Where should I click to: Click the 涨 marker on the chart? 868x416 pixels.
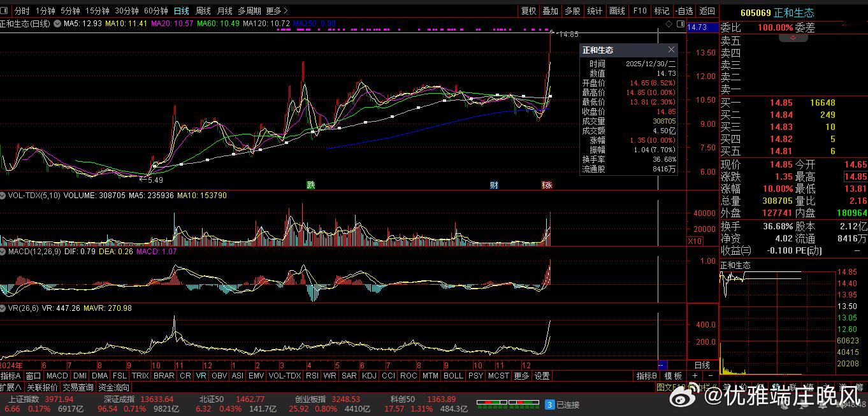click(x=547, y=185)
